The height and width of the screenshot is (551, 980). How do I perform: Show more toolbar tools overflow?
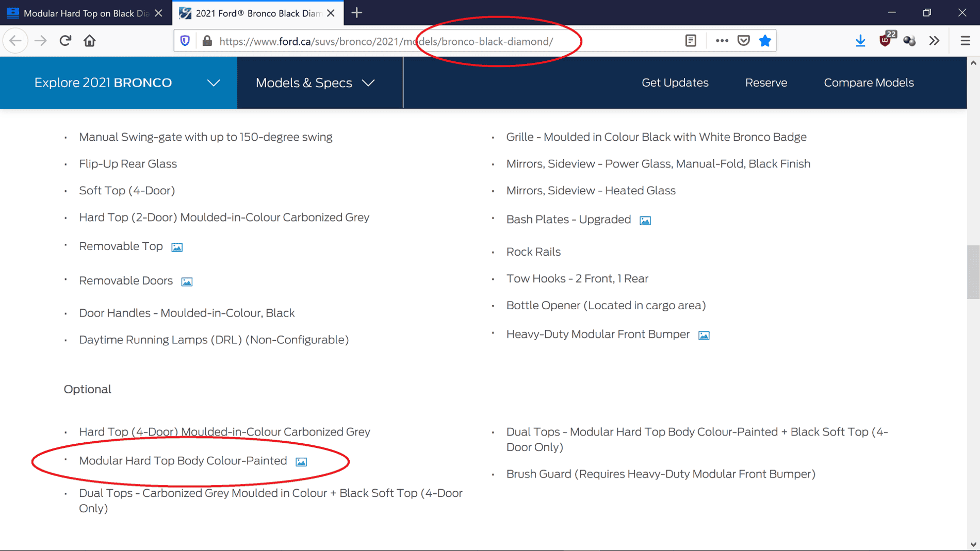[934, 41]
